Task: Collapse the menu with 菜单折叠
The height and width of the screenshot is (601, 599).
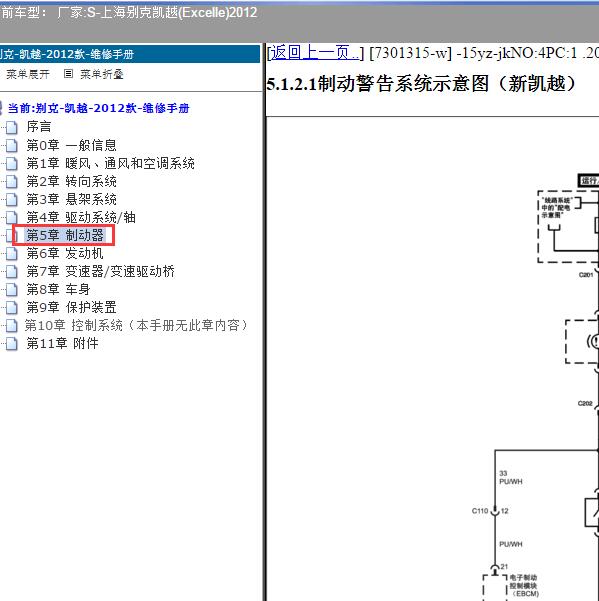Action: pyautogui.click(x=102, y=74)
